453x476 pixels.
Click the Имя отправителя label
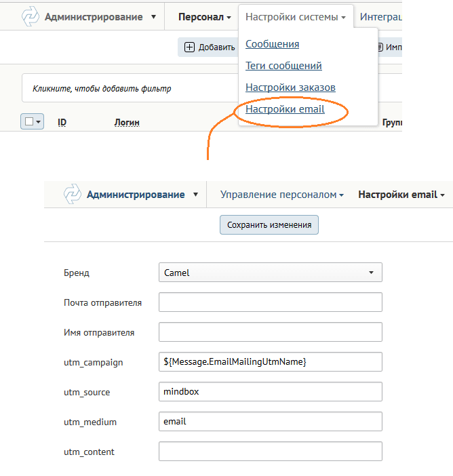[99, 332]
